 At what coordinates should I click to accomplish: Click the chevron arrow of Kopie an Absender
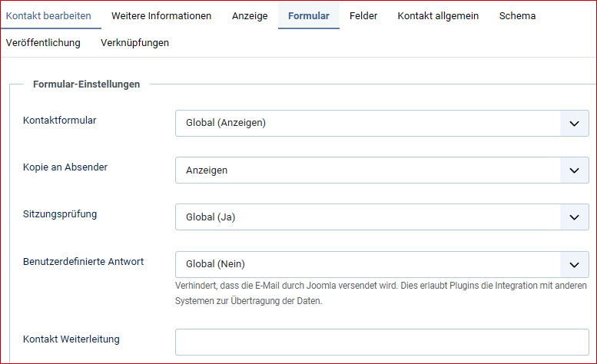tap(573, 170)
